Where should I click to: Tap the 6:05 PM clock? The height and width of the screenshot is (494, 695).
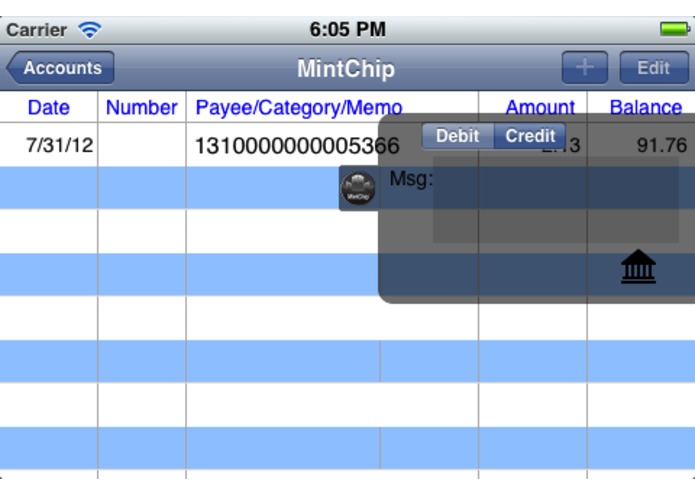(348, 30)
